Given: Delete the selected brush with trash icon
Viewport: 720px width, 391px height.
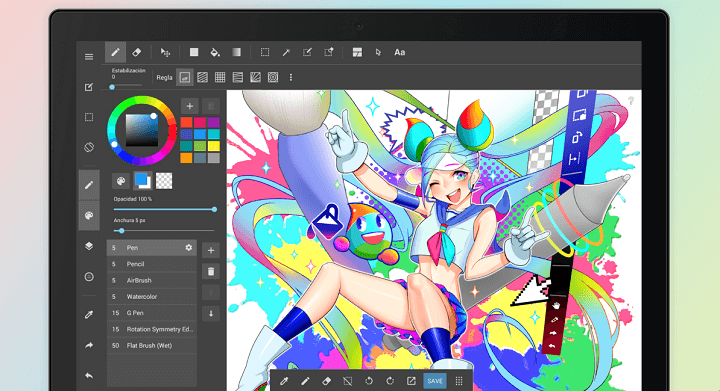Looking at the screenshot, I should [x=211, y=272].
